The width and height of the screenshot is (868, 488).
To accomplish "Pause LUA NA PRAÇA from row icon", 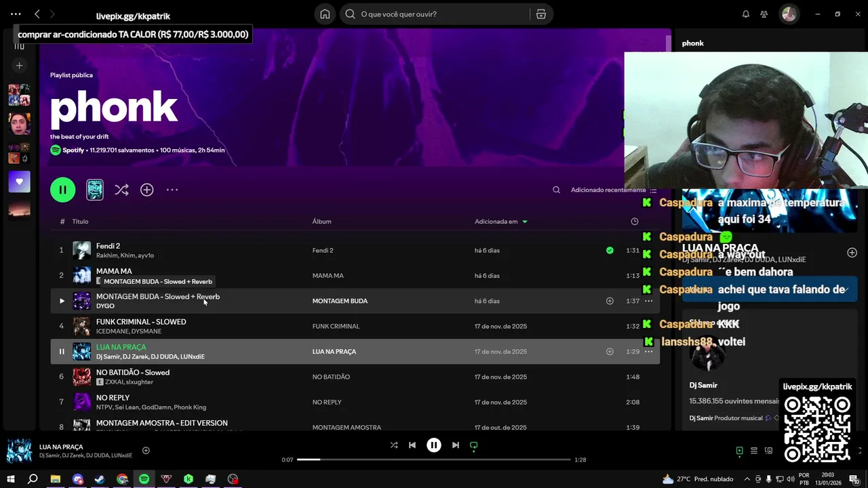I will [62, 352].
